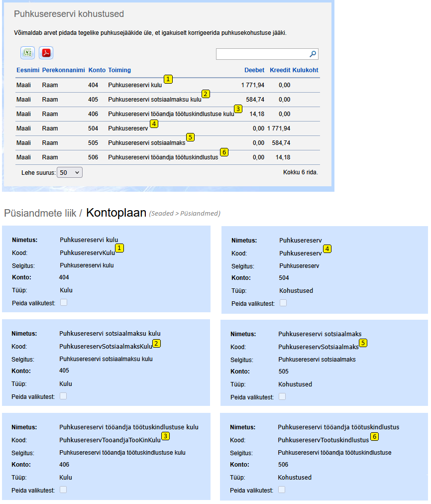Toggle Peida valikutest for konto 505
The height and width of the screenshot is (504, 431).
tap(283, 396)
